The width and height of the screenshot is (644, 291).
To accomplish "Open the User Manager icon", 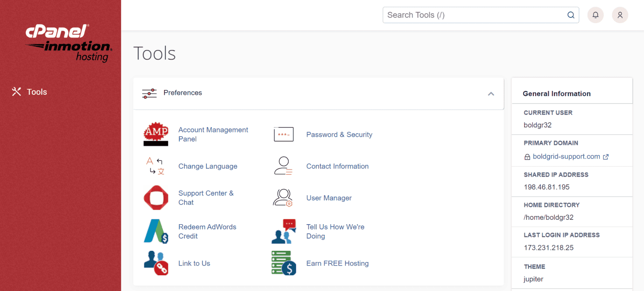I will [283, 197].
